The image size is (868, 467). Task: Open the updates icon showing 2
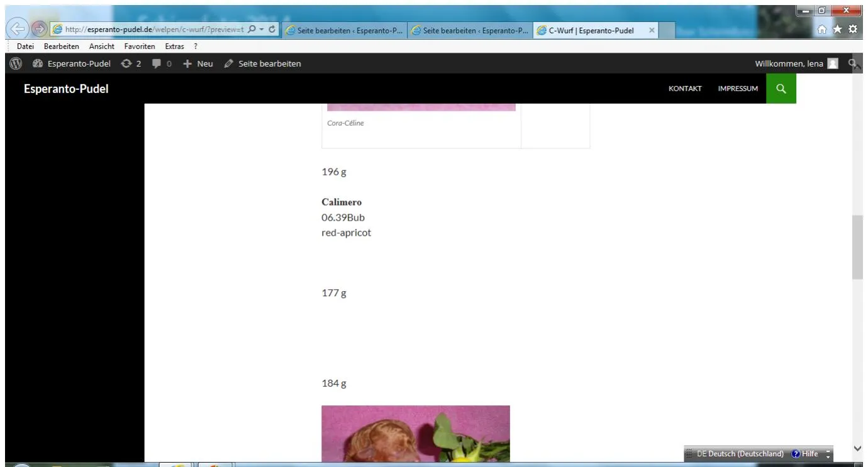click(130, 63)
